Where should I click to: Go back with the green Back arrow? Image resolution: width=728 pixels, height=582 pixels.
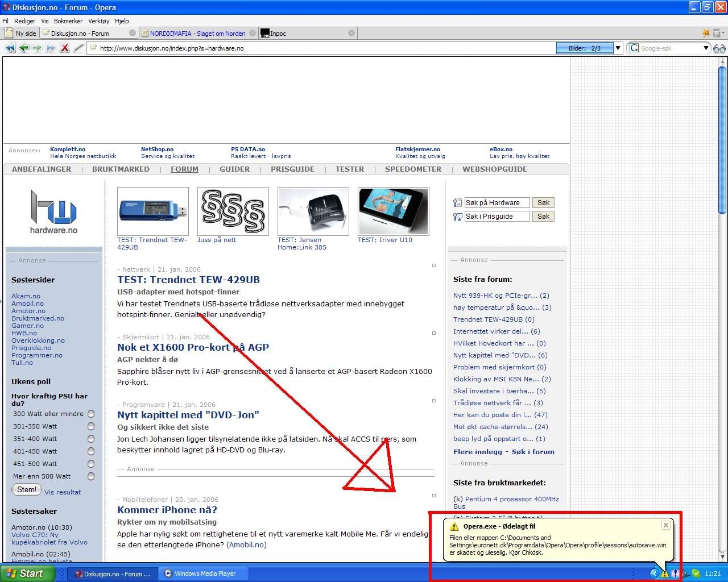pos(23,48)
